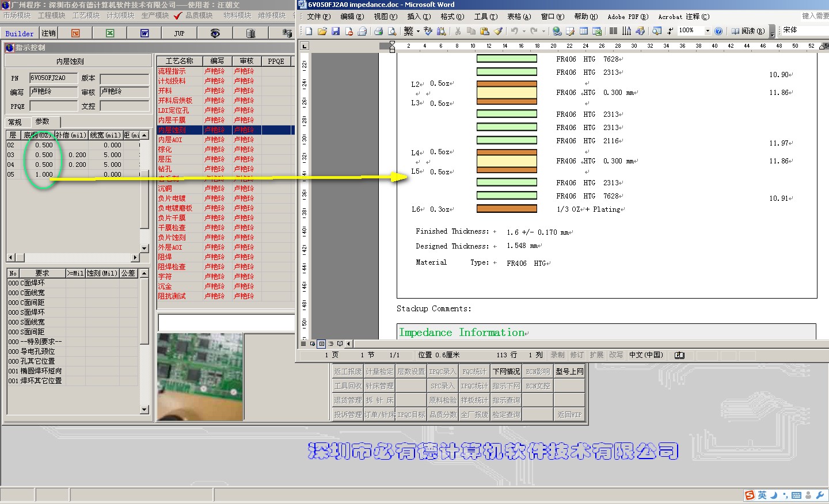Expand the Undo history dropdown arrow
Screen dimensions: 829x504
pos(524,31)
